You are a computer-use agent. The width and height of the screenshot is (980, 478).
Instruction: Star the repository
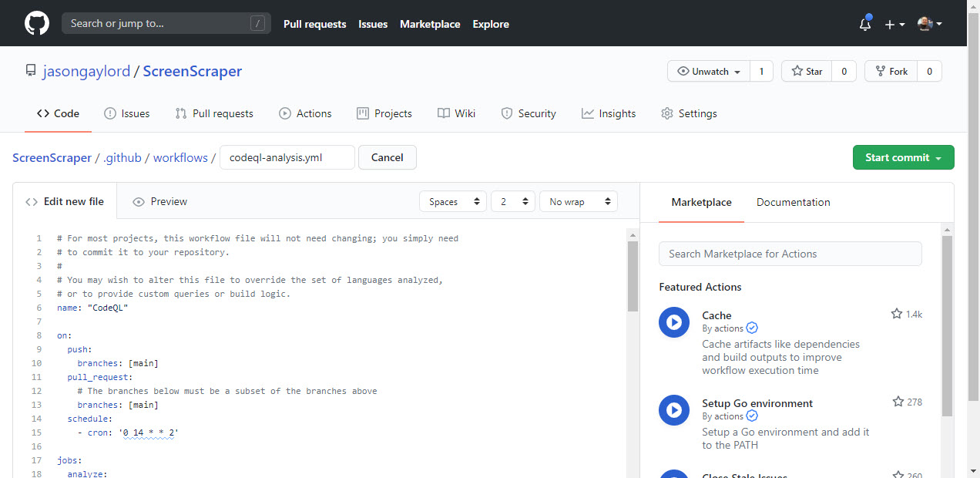(807, 72)
